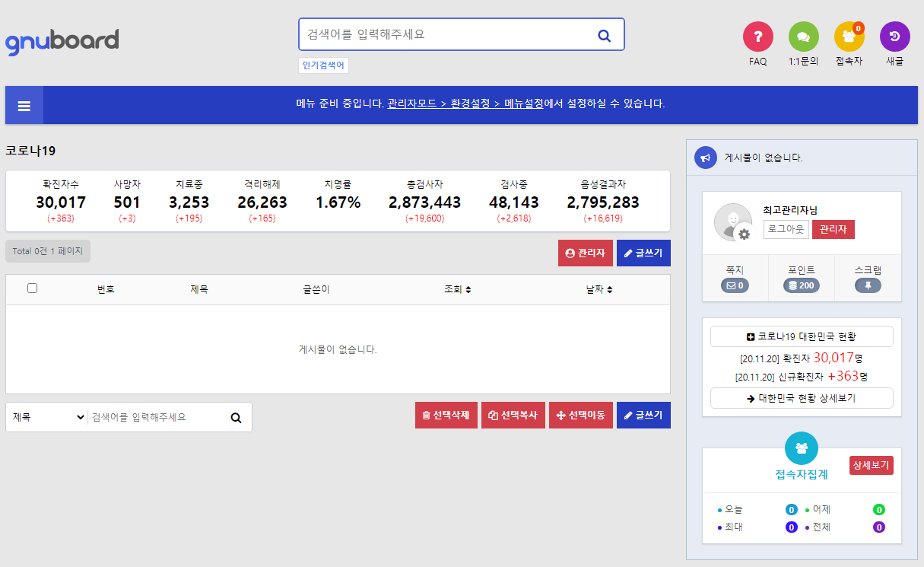
Task: View current visitors via 접속자 icon
Action: click(x=849, y=37)
